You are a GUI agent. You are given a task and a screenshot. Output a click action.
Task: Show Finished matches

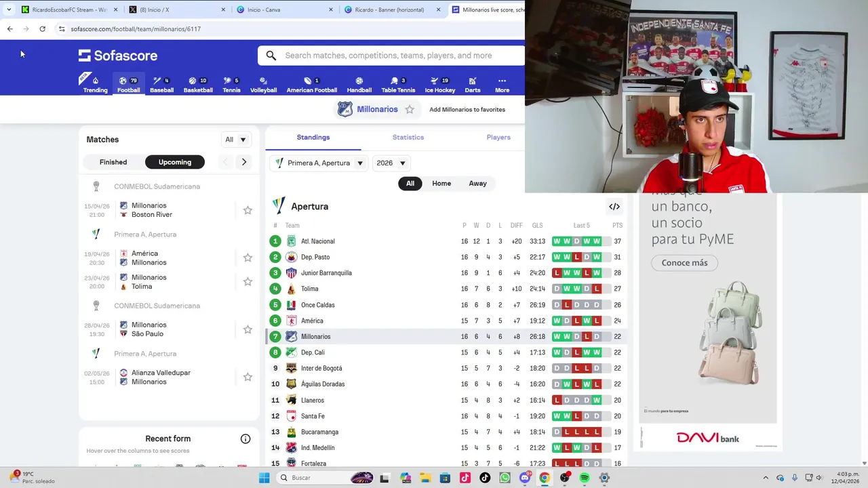tap(113, 162)
